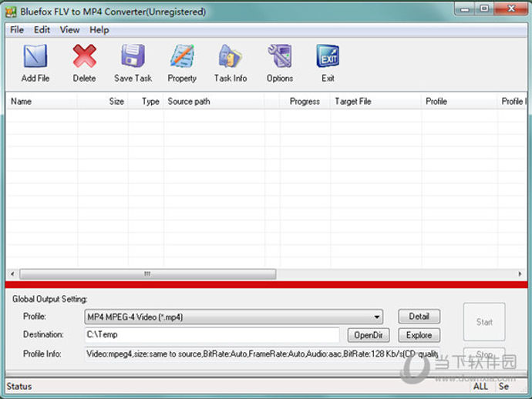Click the Explore button
The width and height of the screenshot is (532, 399).
point(419,335)
